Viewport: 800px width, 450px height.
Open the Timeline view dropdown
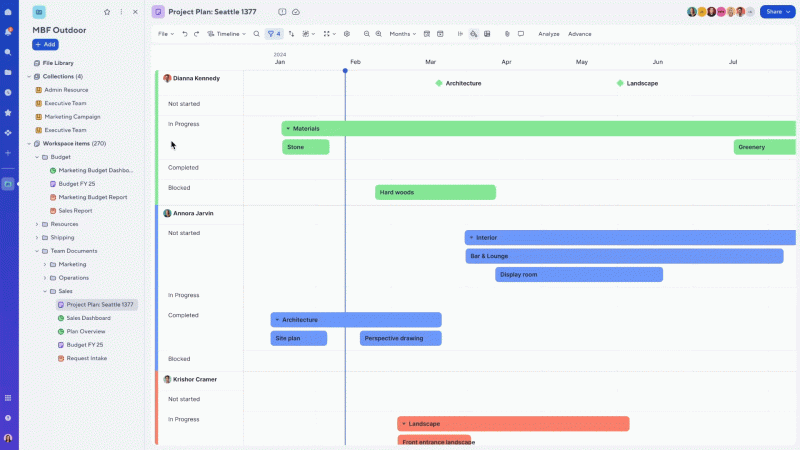(227, 34)
